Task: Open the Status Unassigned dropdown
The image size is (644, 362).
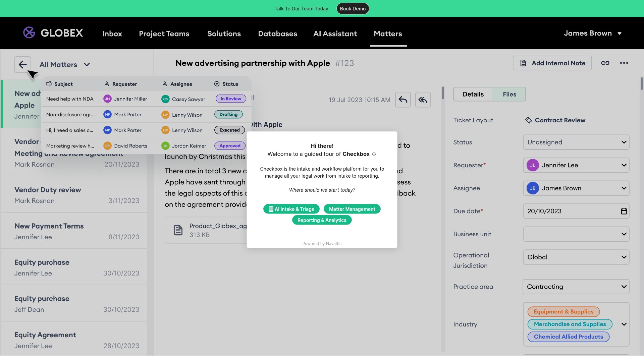Action: coord(576,142)
